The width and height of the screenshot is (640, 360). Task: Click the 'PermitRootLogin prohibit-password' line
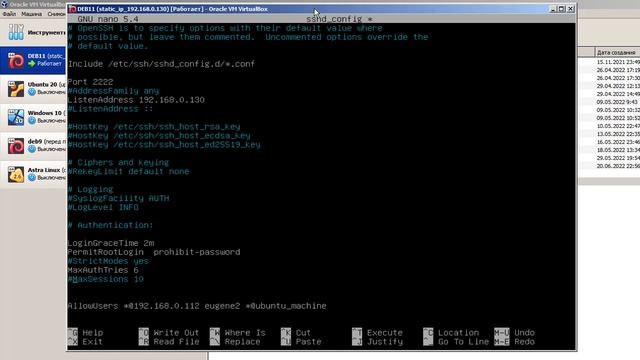[154, 252]
